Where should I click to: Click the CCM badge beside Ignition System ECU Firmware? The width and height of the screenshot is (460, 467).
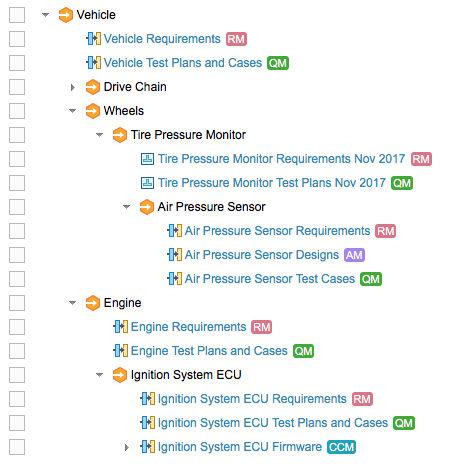pos(342,447)
